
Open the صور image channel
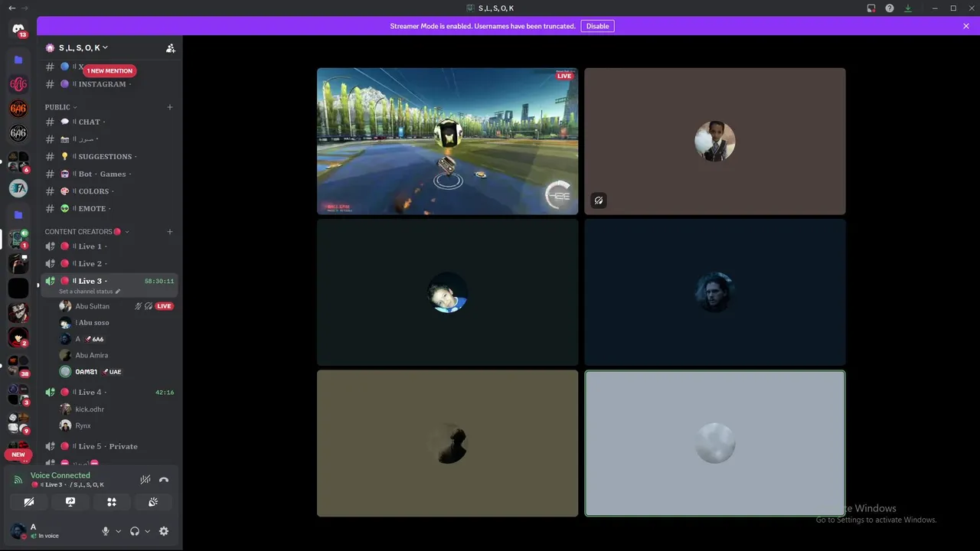coord(109,139)
